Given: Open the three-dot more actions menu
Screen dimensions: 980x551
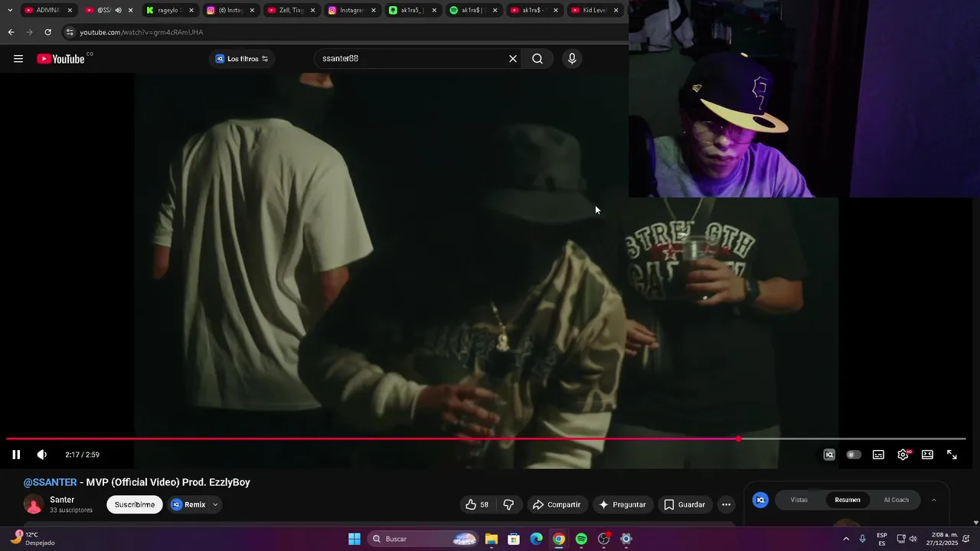Looking at the screenshot, I should coord(726,504).
